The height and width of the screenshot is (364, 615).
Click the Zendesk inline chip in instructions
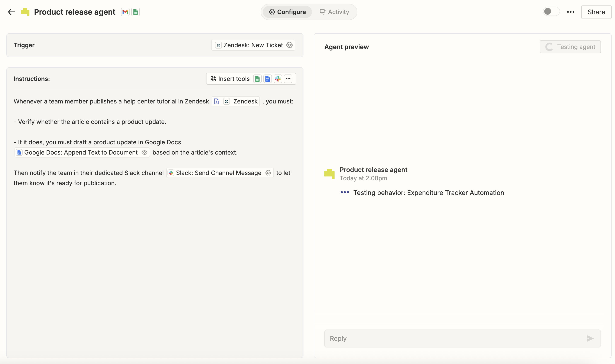click(x=236, y=101)
